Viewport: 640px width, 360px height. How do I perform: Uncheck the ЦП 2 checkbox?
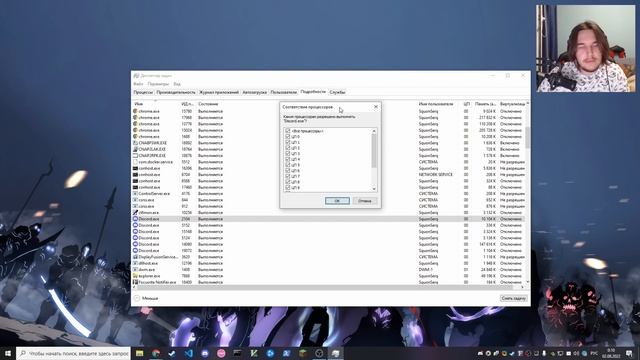pyautogui.click(x=288, y=148)
